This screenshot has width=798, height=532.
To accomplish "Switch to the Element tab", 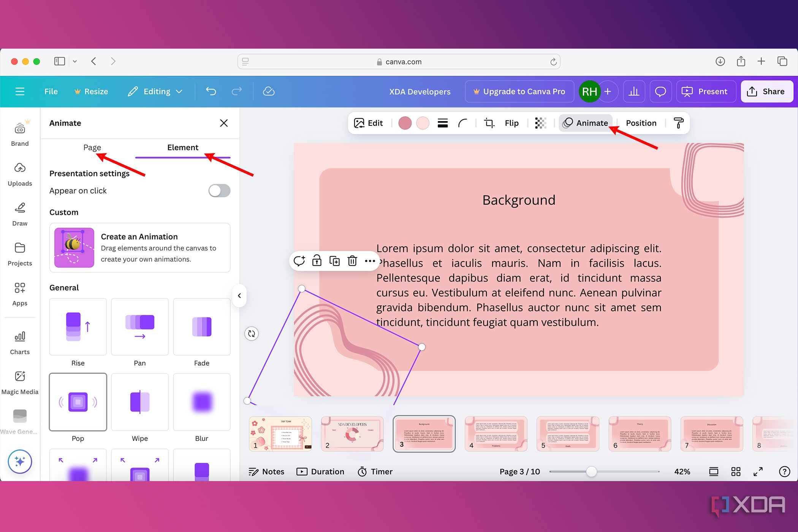I will (183, 147).
